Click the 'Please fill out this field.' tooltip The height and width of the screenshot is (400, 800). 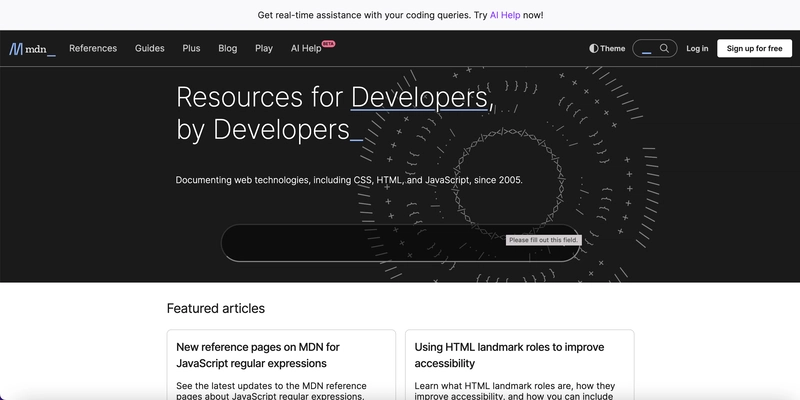[x=543, y=240]
